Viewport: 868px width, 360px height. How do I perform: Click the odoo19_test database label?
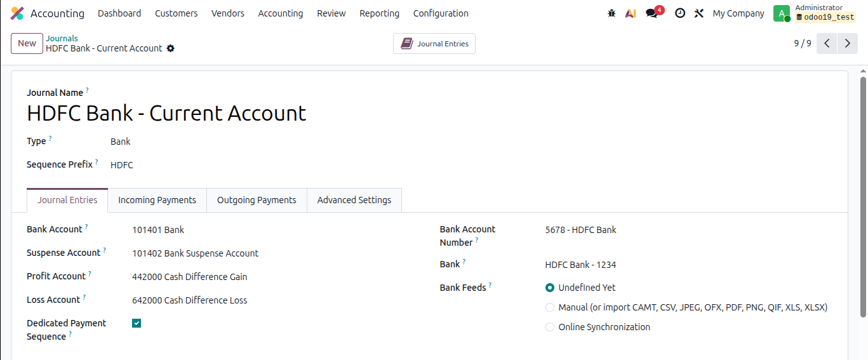[x=825, y=17]
